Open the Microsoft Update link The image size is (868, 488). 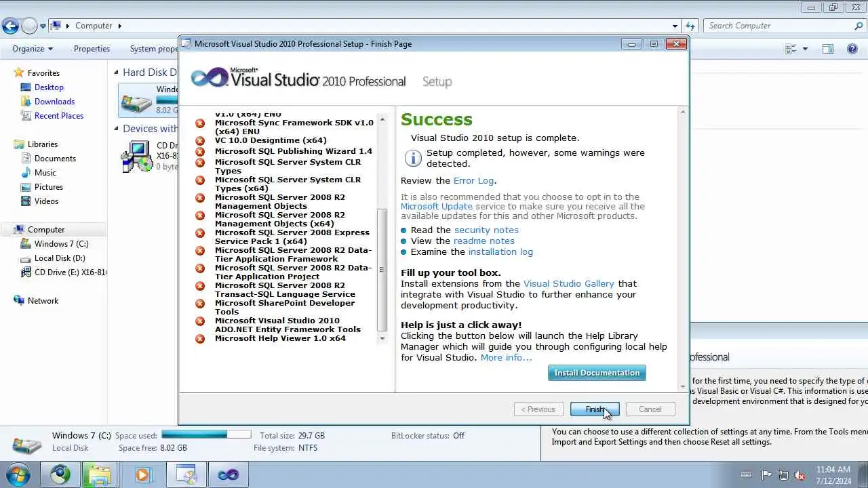coord(437,206)
